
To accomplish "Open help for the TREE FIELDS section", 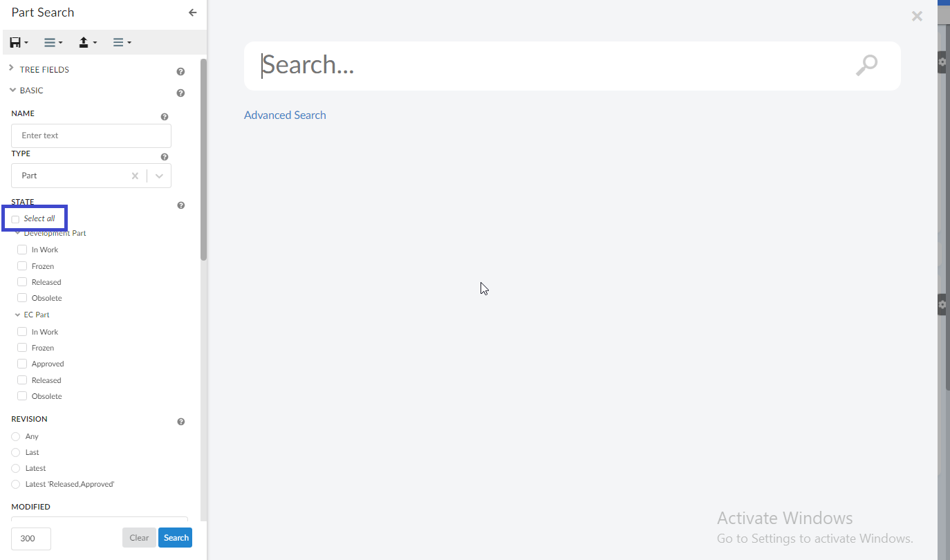I will (180, 71).
